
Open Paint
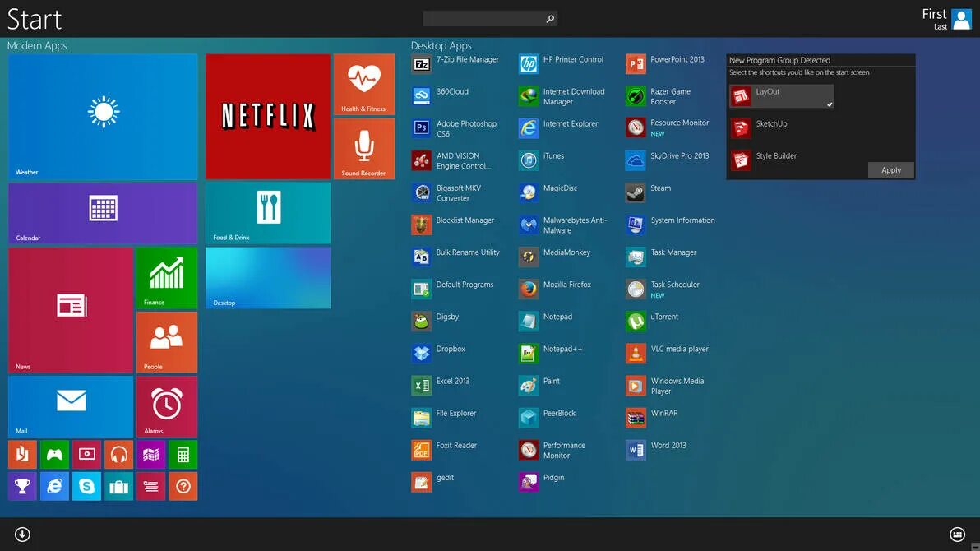pyautogui.click(x=541, y=385)
